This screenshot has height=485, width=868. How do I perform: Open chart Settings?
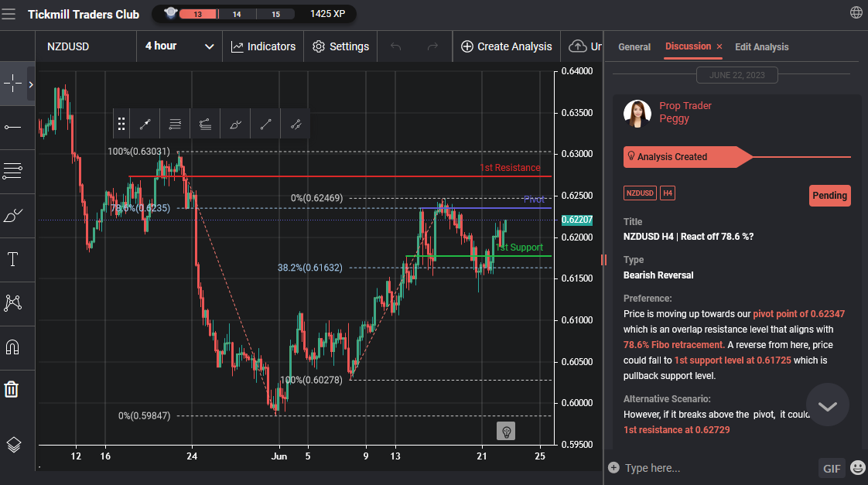click(x=340, y=46)
